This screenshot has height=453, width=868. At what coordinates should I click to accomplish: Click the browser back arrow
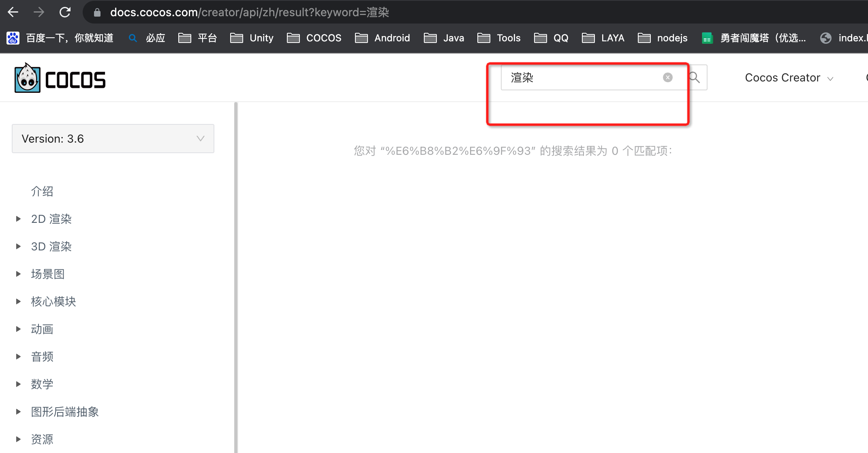click(x=13, y=12)
